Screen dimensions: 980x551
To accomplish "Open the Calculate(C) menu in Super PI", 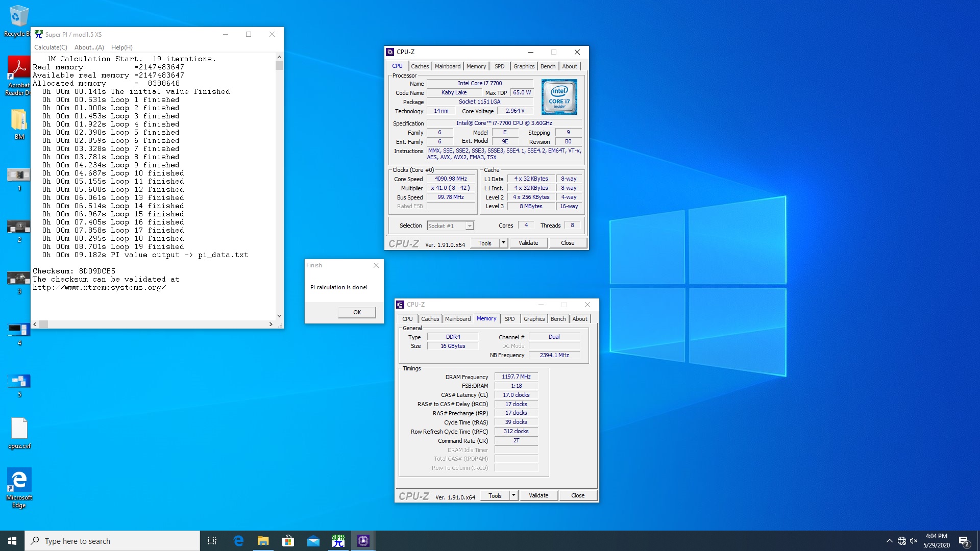I will (51, 47).
